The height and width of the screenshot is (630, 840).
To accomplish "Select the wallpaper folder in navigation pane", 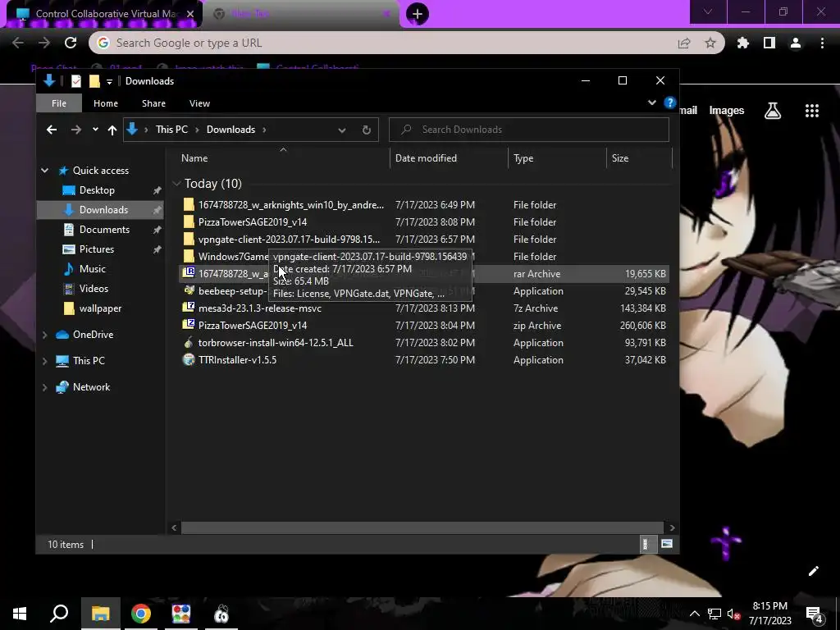I will click(x=100, y=308).
